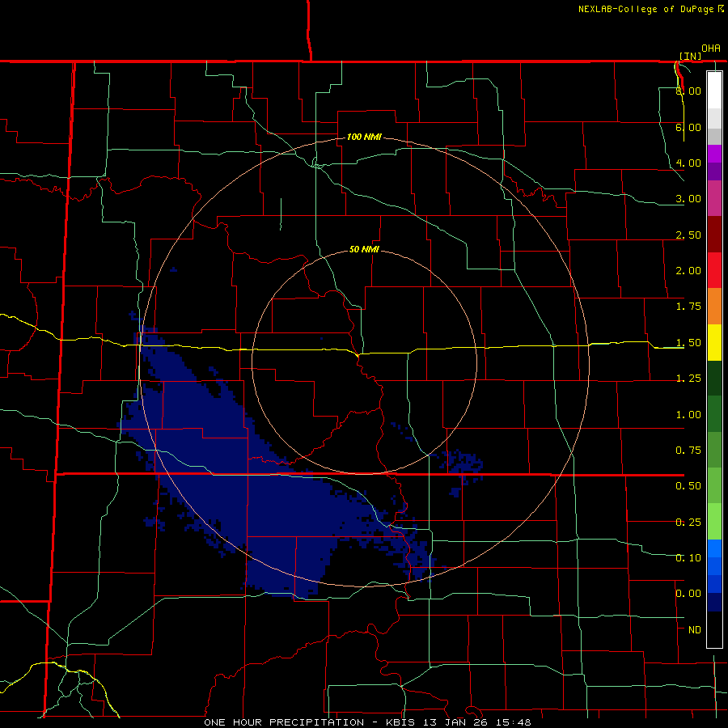The height and width of the screenshot is (728, 728).
Task: Select the 1.75 legend value
Action: click(688, 307)
